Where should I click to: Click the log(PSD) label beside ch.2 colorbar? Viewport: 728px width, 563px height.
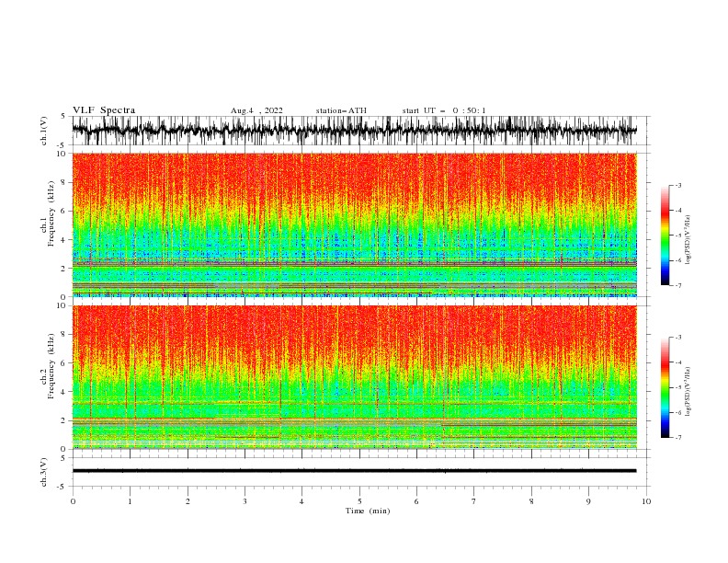688,392
